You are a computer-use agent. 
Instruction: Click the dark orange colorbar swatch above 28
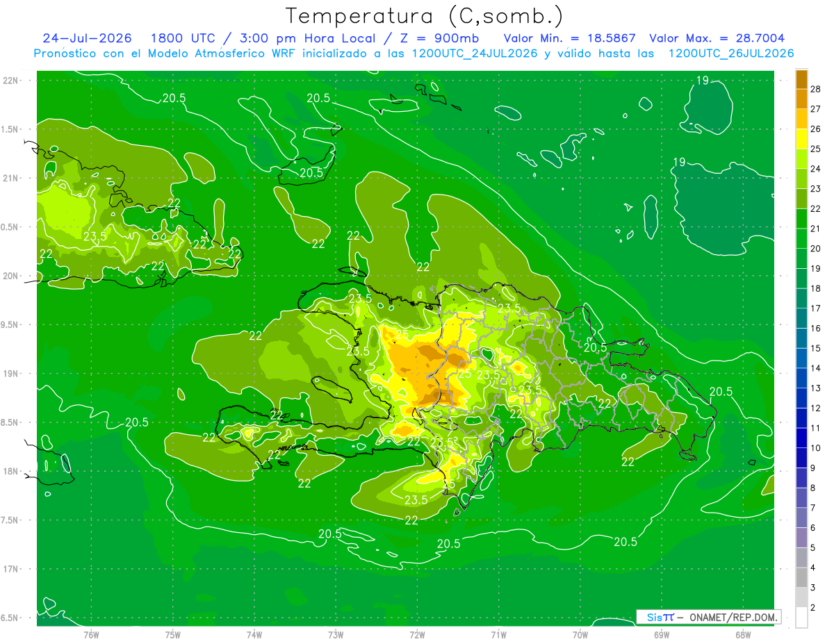[802, 79]
